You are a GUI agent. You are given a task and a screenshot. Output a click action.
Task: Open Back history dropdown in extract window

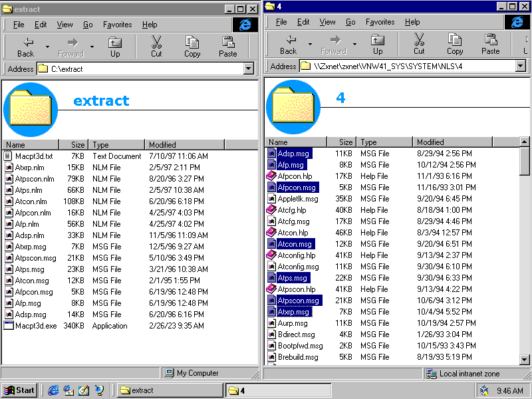[47, 47]
